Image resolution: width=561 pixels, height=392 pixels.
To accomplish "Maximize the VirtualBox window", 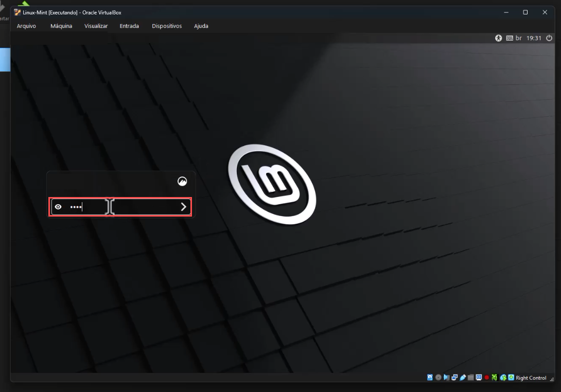I will (x=525, y=12).
